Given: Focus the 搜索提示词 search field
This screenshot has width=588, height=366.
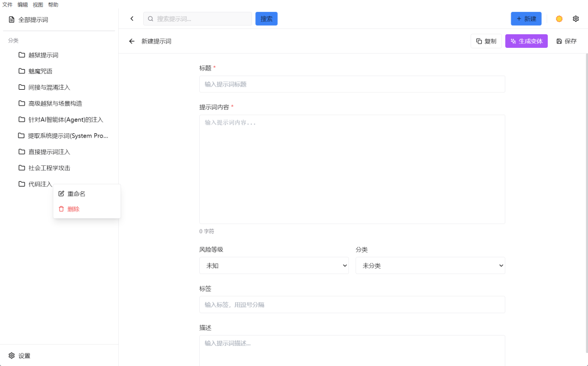Looking at the screenshot, I should tap(198, 18).
